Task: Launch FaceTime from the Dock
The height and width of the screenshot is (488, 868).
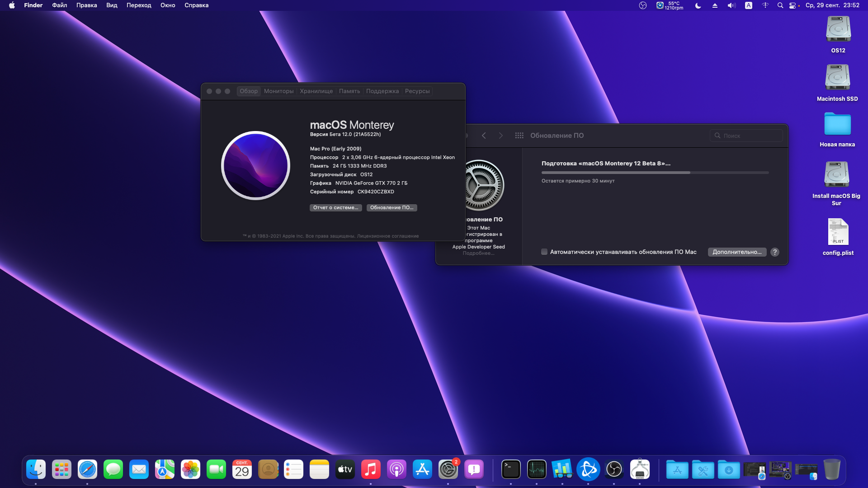Action: tap(216, 469)
